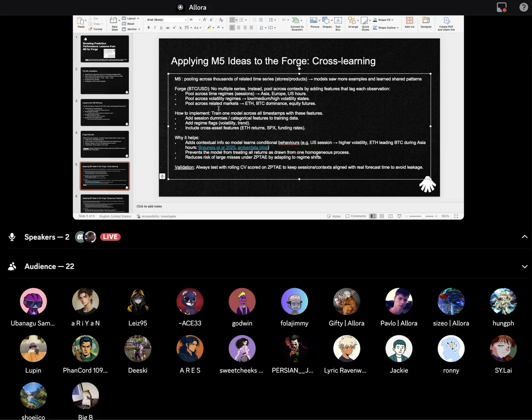Open the Arrange options
The width and height of the screenshot is (532, 420).
click(353, 23)
